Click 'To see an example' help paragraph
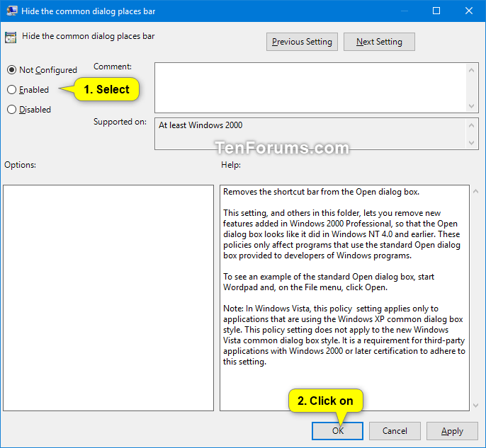486x448 pixels. tap(329, 282)
